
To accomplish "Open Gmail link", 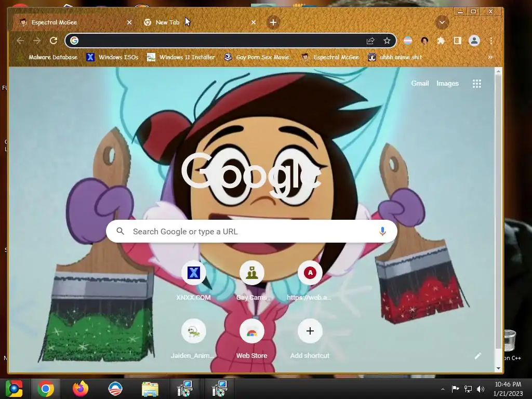I will [420, 84].
